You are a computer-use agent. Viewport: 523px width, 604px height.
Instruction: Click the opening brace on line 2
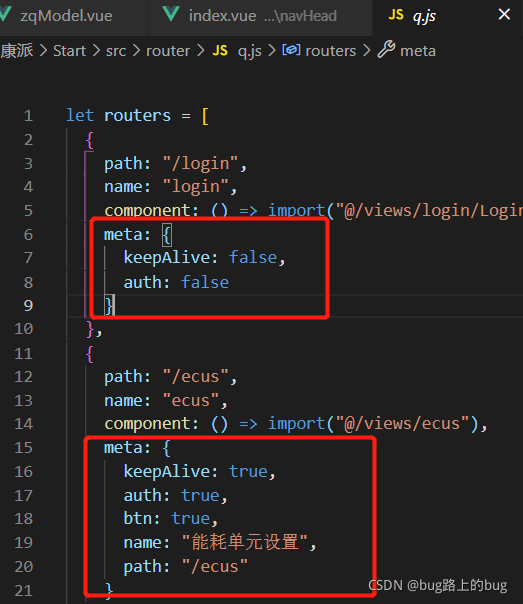click(90, 140)
